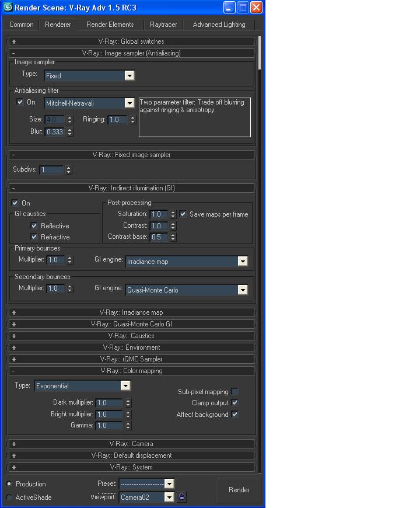
Task: Expand the V-Ray Caustics rollout
Action: (131, 336)
